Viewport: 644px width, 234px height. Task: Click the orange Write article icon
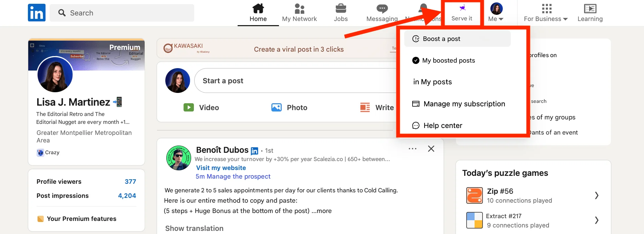(x=365, y=107)
